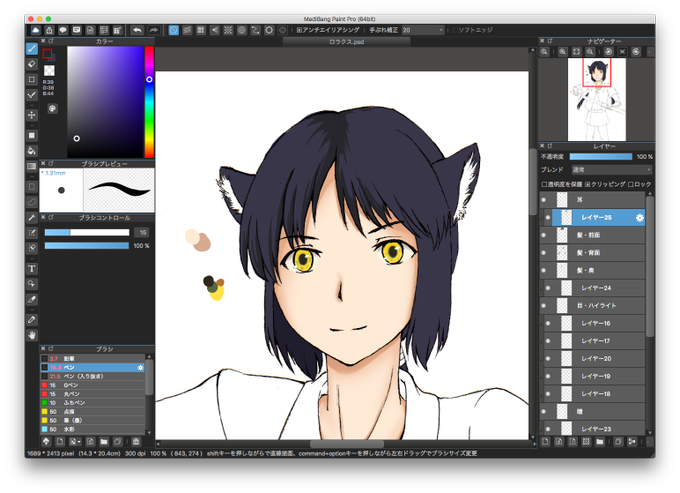Click the foreground color swatch
Image resolution: width=680 pixels, height=493 pixels.
(x=47, y=53)
